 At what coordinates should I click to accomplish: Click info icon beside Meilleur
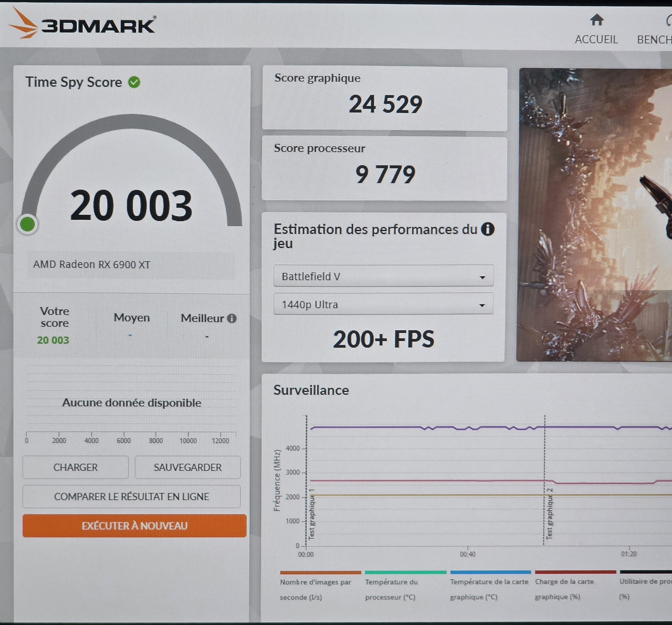232,318
